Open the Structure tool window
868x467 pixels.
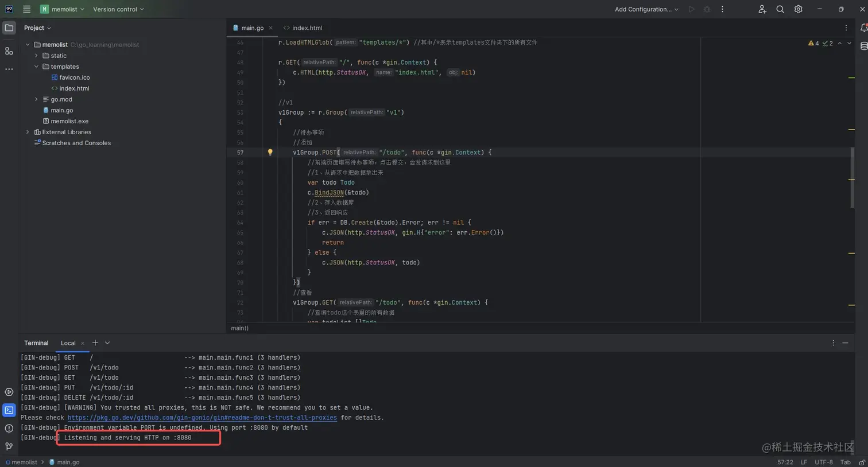(9, 51)
